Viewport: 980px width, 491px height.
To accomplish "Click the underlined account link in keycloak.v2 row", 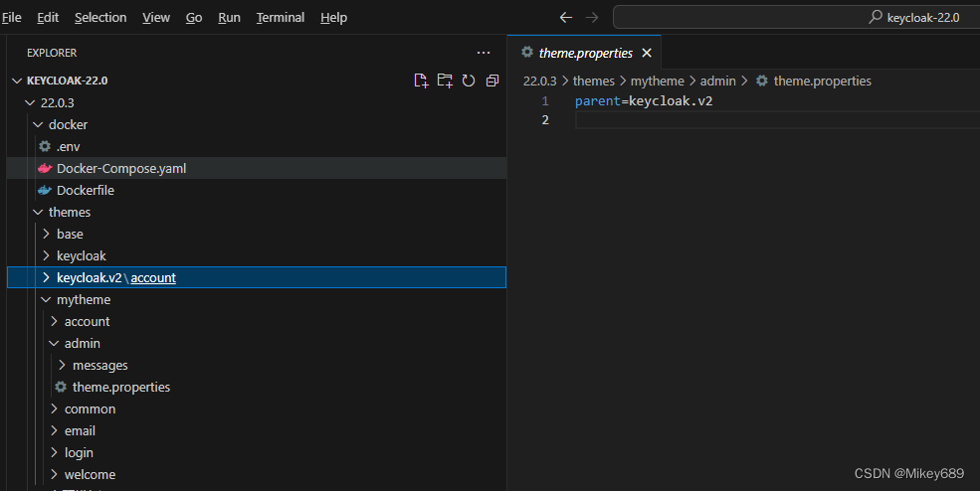I will click(153, 277).
